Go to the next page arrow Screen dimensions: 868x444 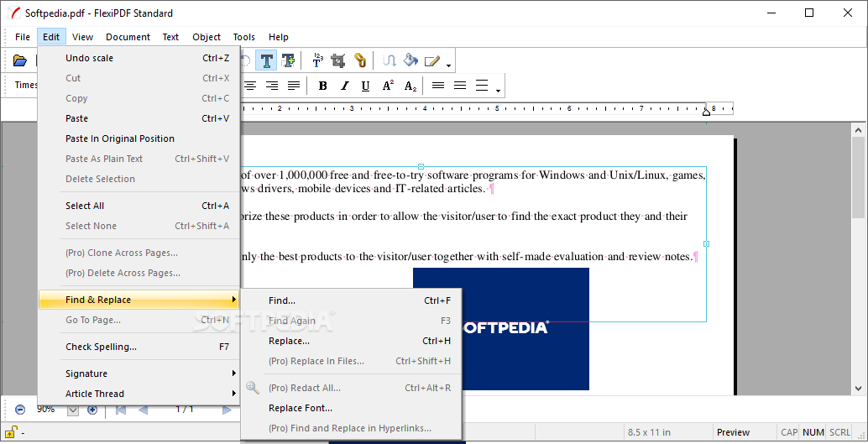point(227,410)
